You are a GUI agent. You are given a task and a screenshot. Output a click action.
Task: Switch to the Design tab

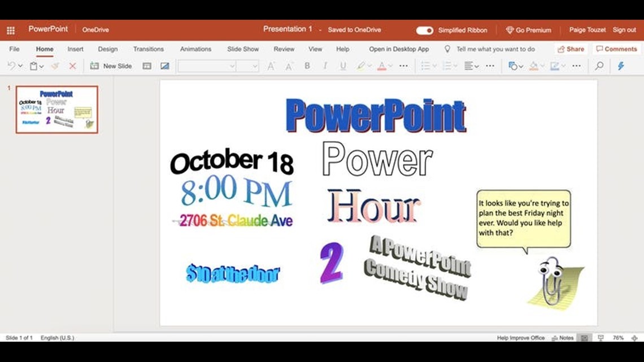[107, 49]
